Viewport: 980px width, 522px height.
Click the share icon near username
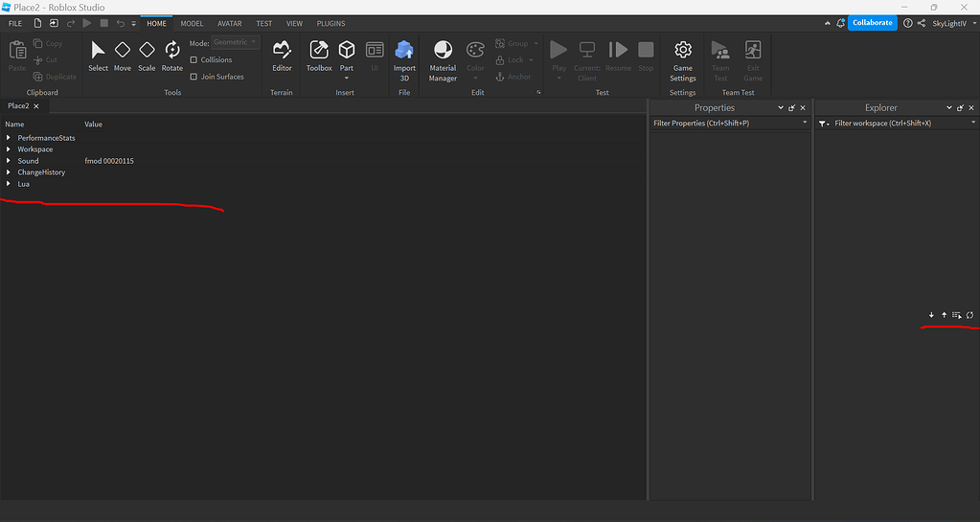coord(922,23)
